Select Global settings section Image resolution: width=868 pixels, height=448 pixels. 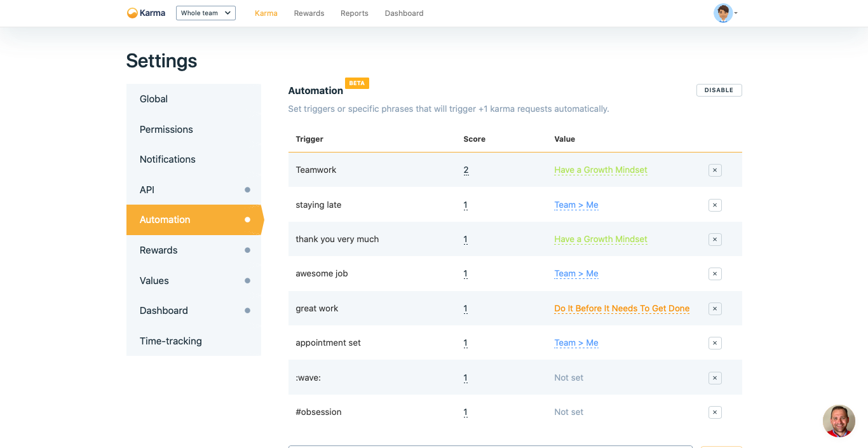(194, 99)
